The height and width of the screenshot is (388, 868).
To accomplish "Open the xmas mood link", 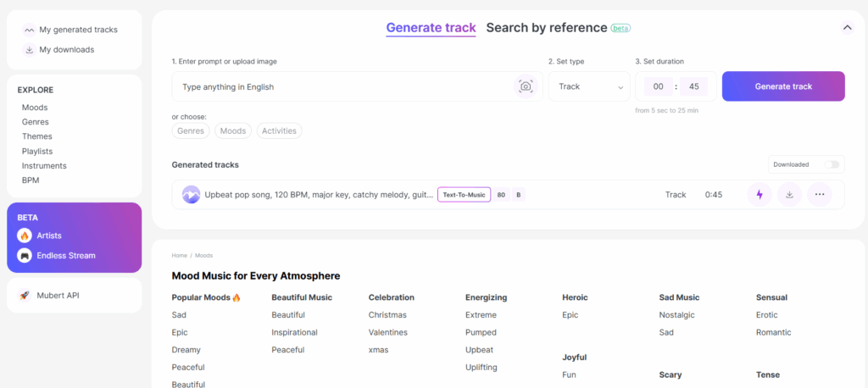I will tap(379, 350).
